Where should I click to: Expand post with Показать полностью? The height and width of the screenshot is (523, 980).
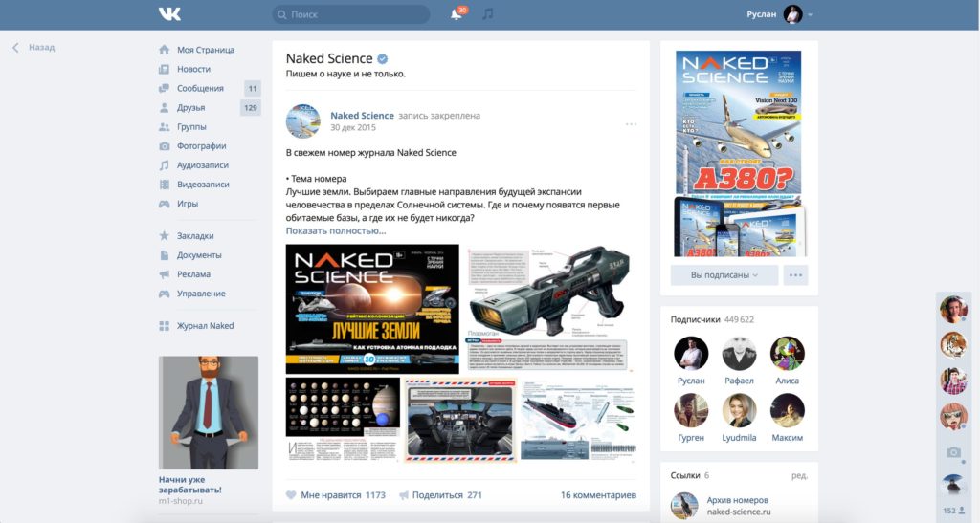click(336, 231)
